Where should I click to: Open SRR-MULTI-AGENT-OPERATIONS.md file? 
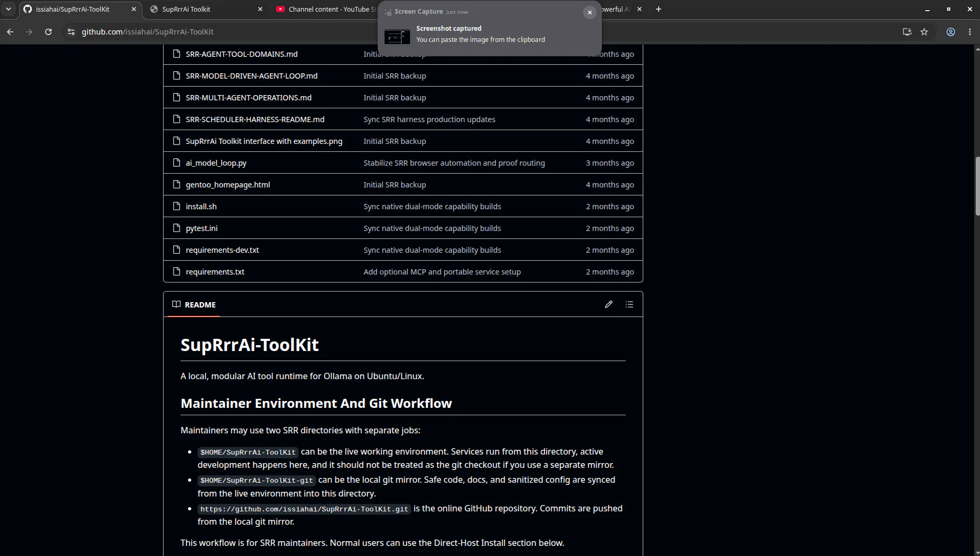click(x=249, y=98)
